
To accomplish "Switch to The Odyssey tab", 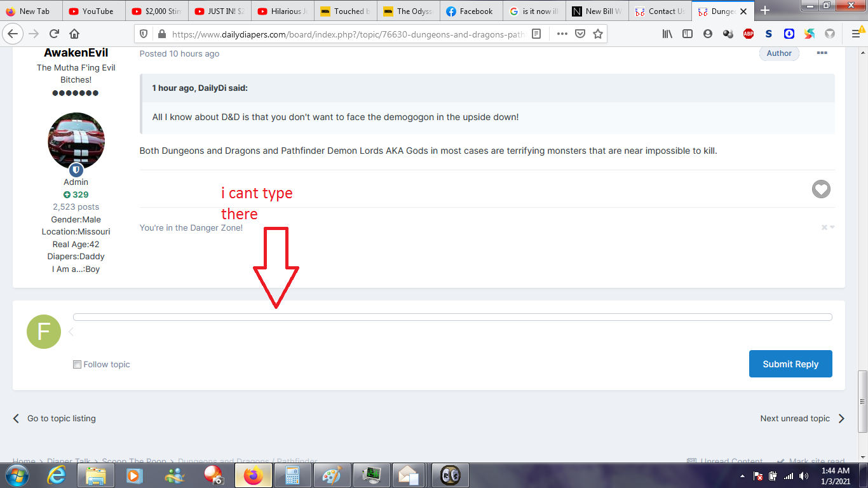I will [x=409, y=11].
